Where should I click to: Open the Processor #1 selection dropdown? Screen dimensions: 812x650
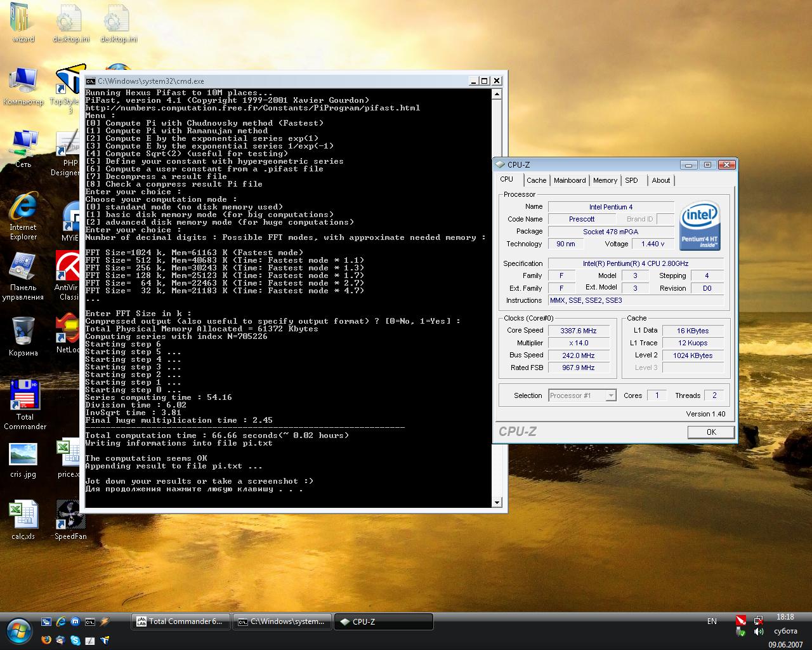click(582, 395)
